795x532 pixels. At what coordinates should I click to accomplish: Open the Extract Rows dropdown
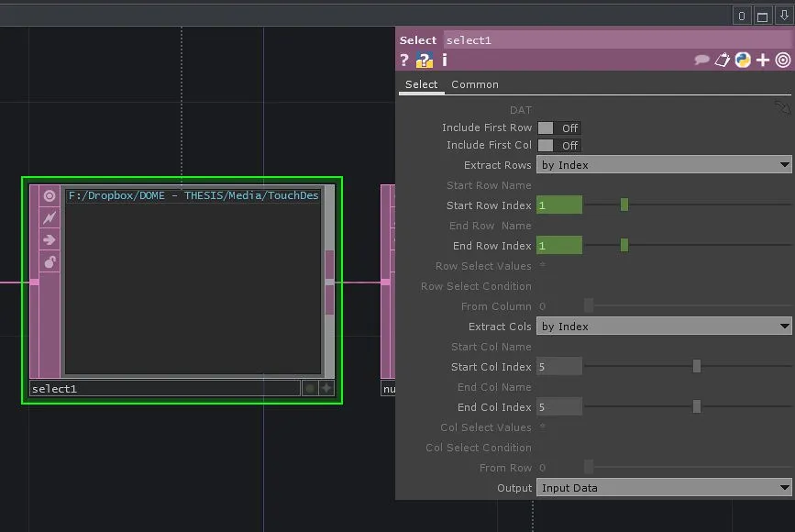pos(664,165)
